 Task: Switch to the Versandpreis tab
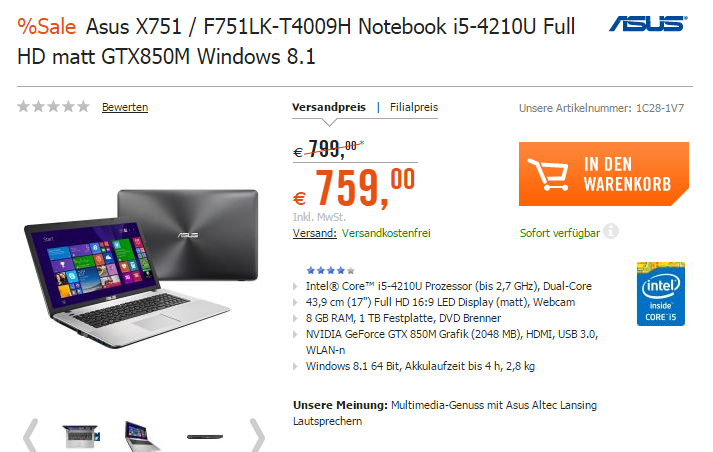click(x=329, y=107)
